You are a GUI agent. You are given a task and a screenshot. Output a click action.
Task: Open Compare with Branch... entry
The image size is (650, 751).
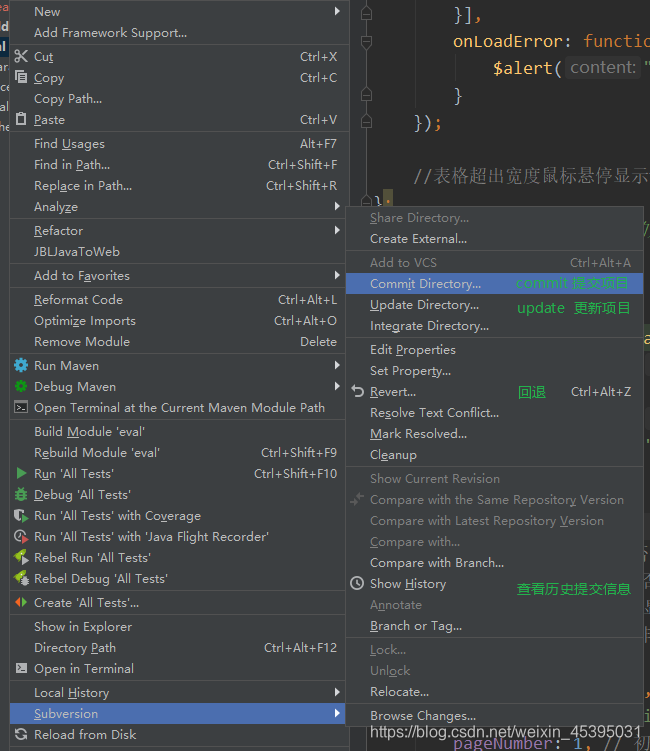tap(494, 562)
